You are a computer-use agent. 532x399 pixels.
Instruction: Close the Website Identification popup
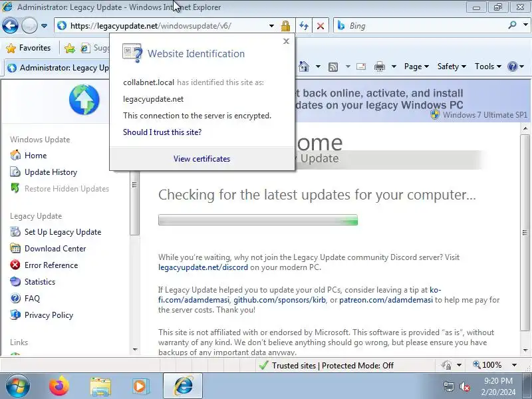(286, 41)
